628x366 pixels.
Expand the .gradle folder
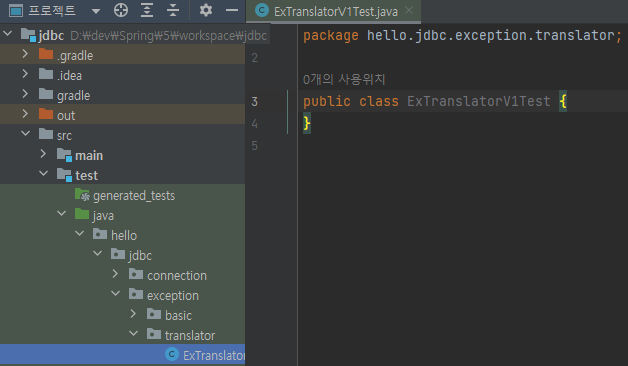25,54
